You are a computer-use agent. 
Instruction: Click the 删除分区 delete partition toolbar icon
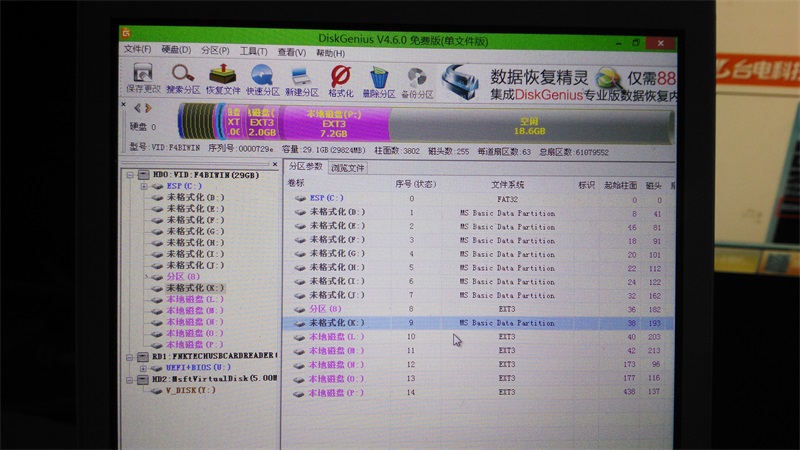pos(379,83)
